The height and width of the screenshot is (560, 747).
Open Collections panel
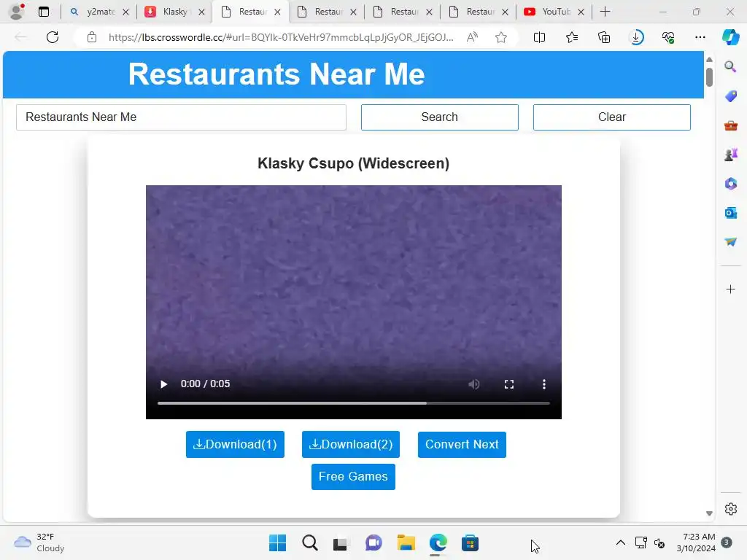[x=604, y=37]
